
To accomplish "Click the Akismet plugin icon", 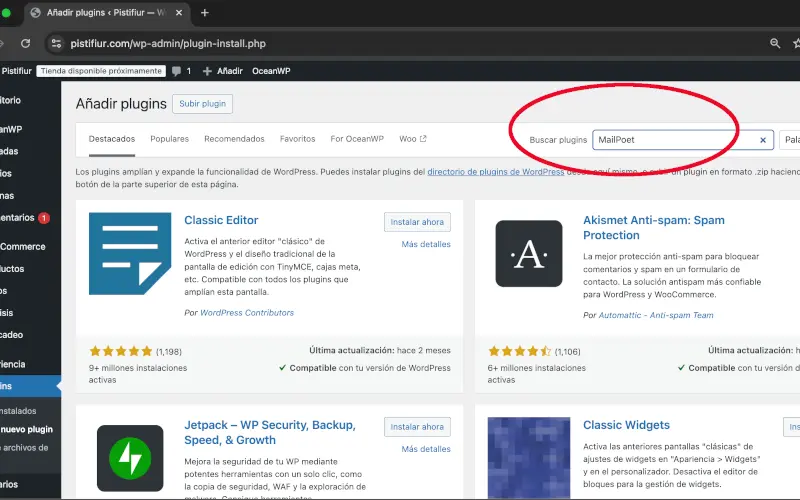I will coord(529,254).
